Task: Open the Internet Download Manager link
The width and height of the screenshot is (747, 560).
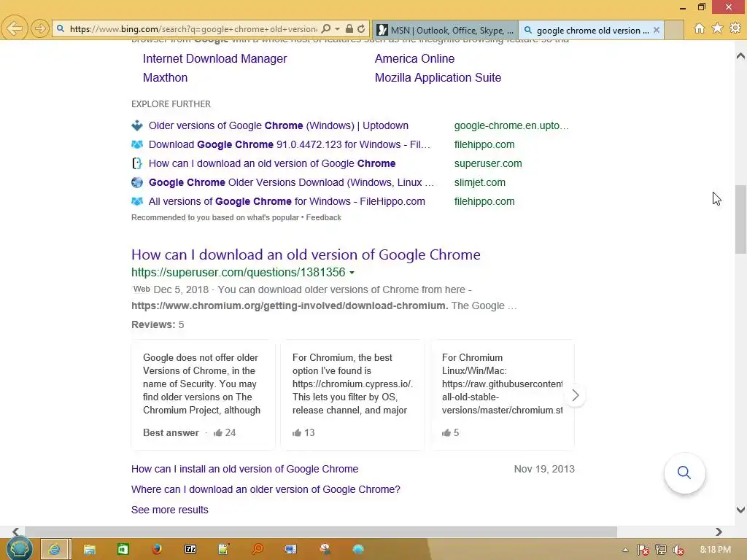Action: pyautogui.click(x=215, y=58)
